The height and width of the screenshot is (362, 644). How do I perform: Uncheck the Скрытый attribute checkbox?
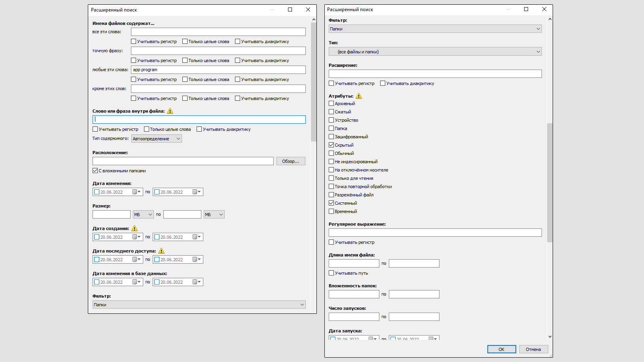[x=331, y=145]
